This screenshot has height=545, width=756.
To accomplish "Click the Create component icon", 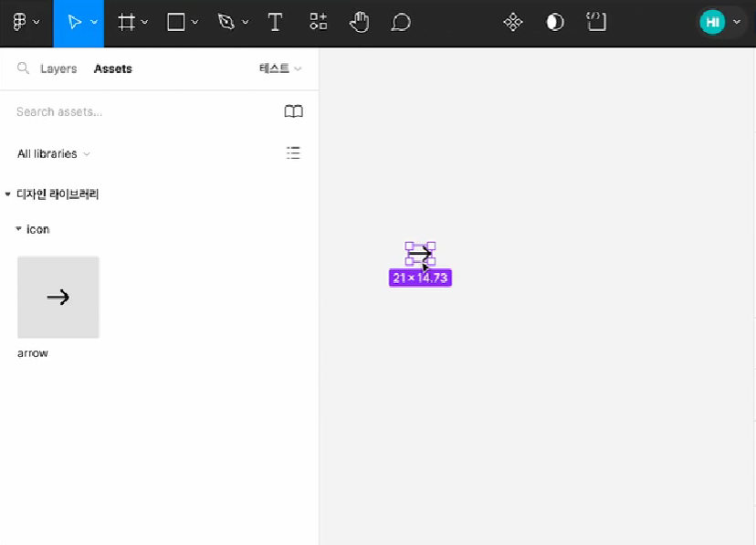I will click(x=513, y=22).
